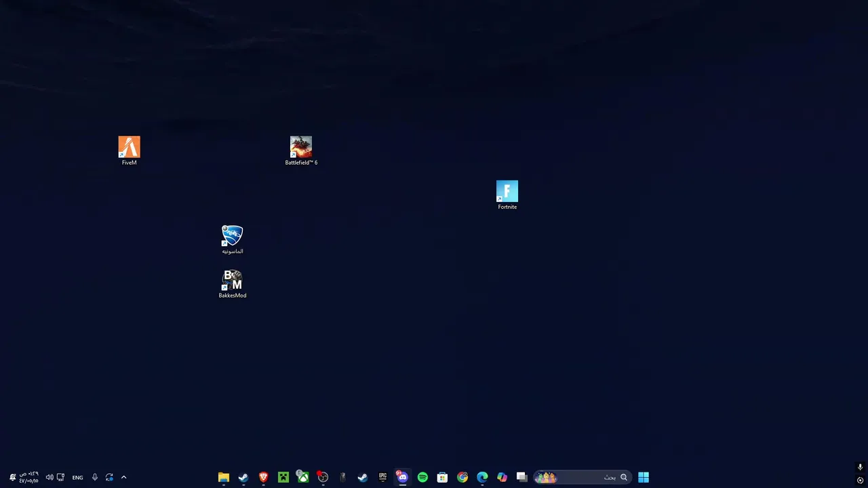
Task: Launch Google Chrome from the taskbar
Action: (x=462, y=477)
